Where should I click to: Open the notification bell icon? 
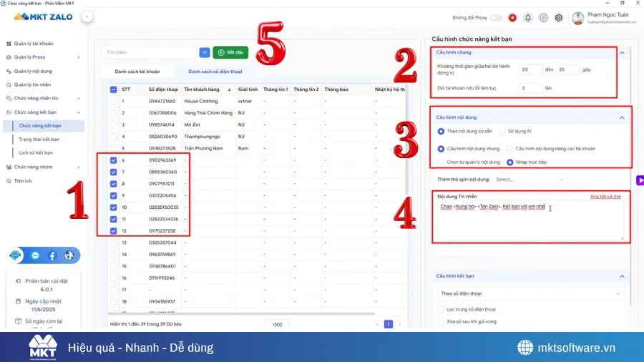point(528,17)
